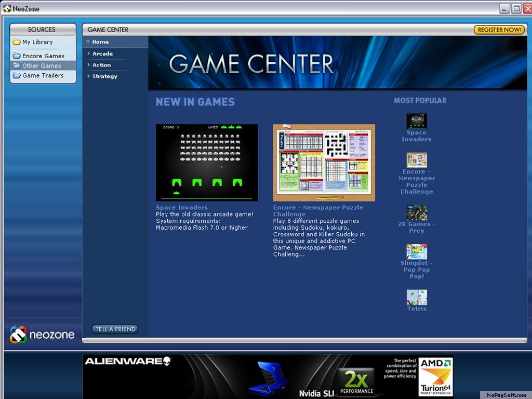This screenshot has width=532, height=399.
Task: Open the My Library folder icon
Action: [x=16, y=42]
